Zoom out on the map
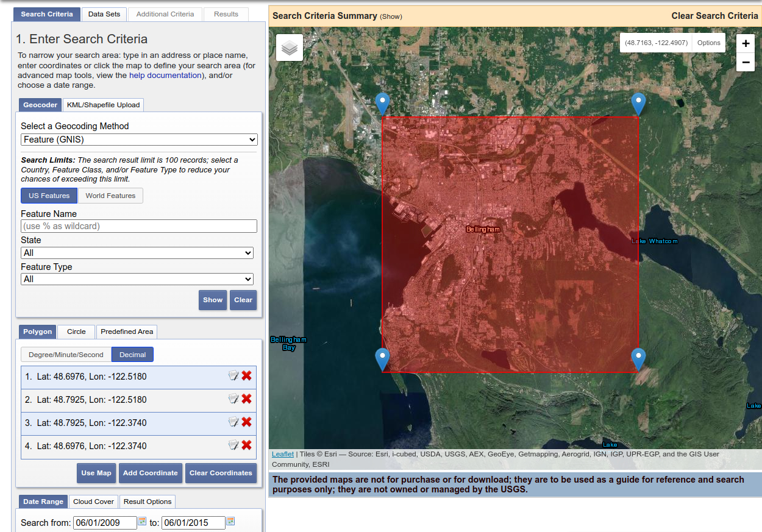 (746, 62)
